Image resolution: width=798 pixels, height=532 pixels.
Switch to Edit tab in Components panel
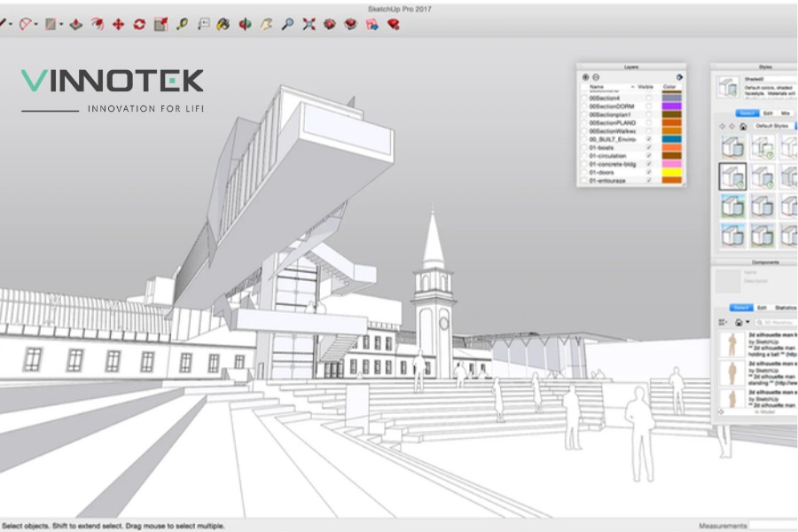762,308
